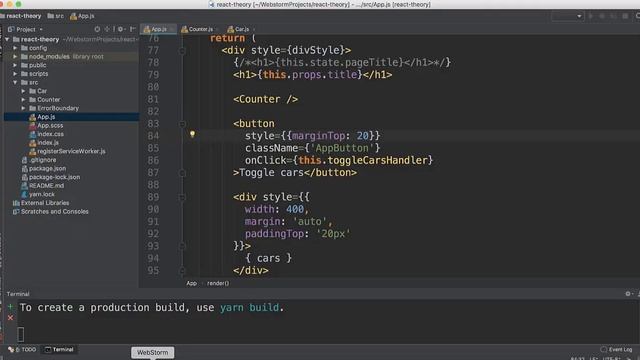Click the index.css file icon in tree
Screen dimensions: 640x360
tap(33, 134)
